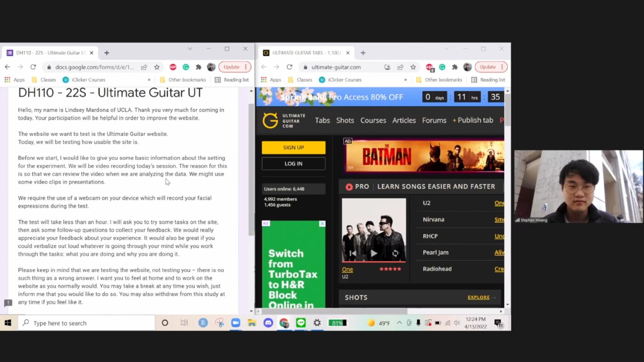Open the 'One' song link under U2 photo

(347, 269)
